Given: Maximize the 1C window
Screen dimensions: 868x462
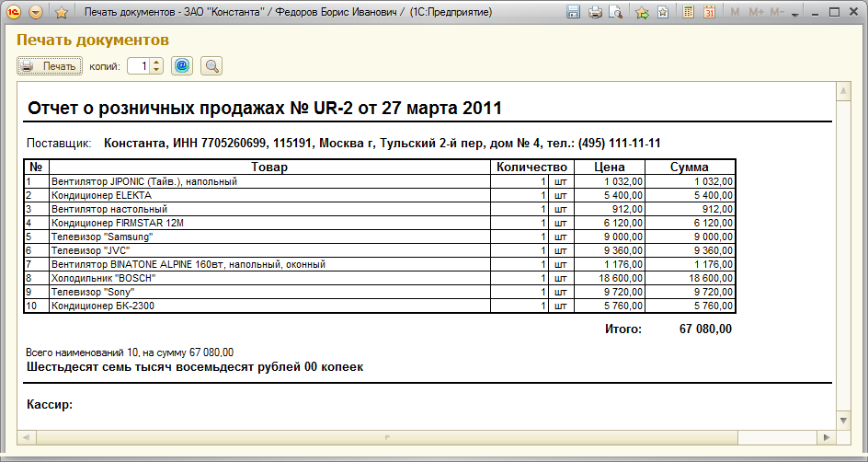Looking at the screenshot, I should [x=834, y=12].
